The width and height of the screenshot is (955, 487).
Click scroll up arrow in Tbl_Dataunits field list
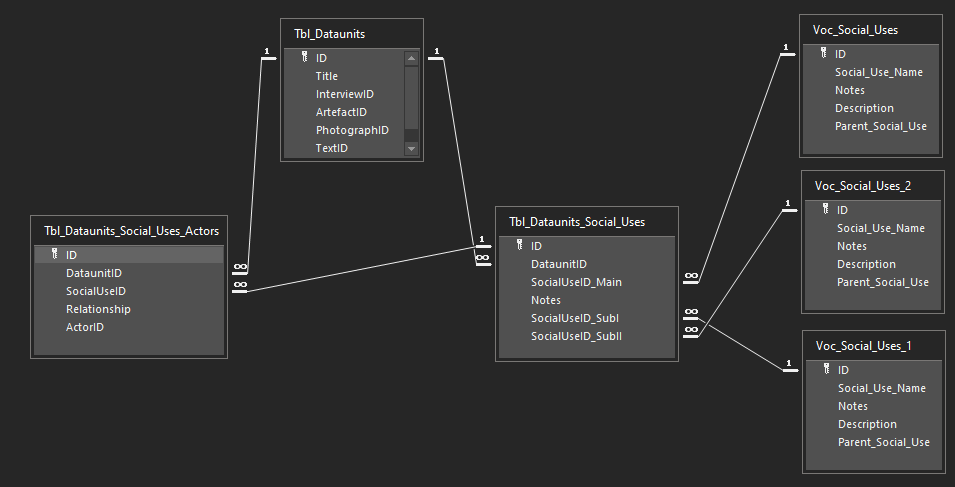tap(411, 58)
